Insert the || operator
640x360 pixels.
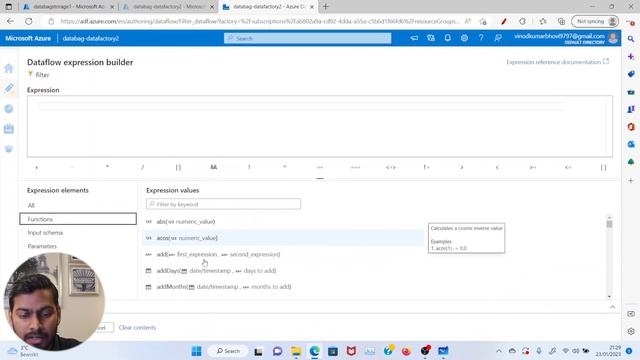[x=178, y=167]
